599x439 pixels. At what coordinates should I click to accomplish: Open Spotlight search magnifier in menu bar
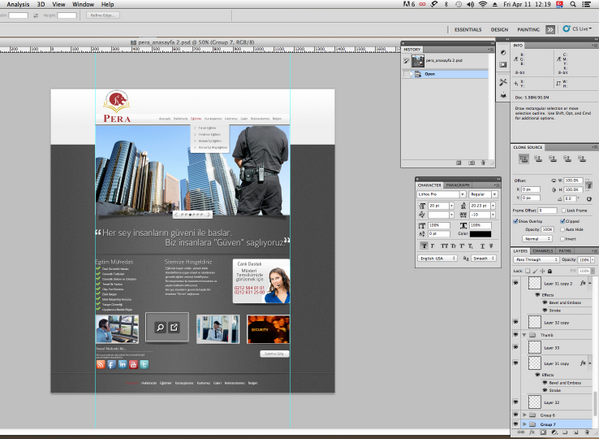point(573,4)
